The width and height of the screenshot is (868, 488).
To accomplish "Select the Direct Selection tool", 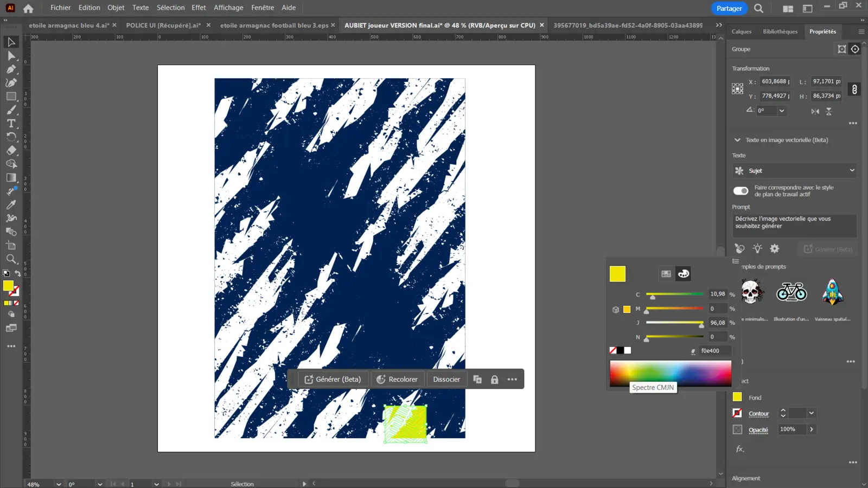I will point(11,56).
